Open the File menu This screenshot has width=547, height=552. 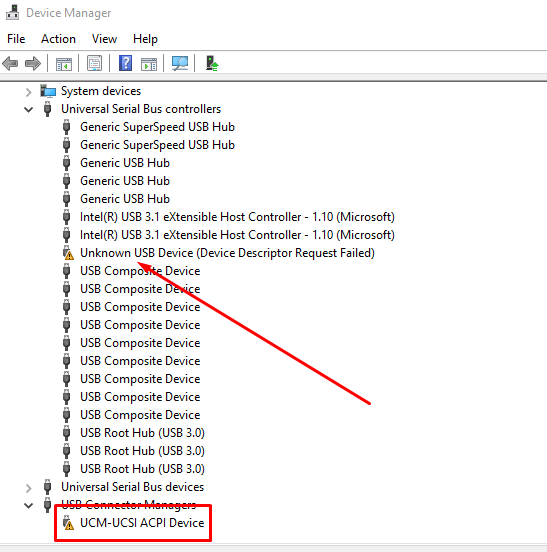16,39
